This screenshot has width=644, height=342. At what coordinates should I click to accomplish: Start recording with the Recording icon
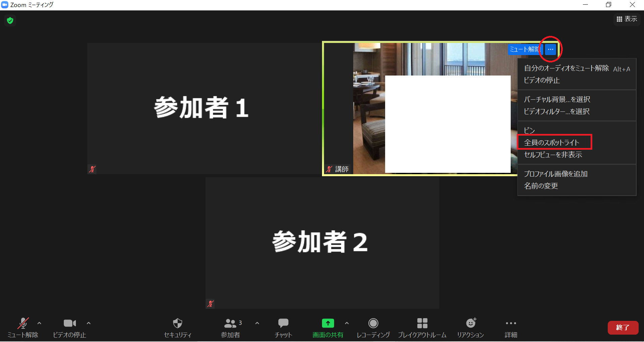[373, 324]
